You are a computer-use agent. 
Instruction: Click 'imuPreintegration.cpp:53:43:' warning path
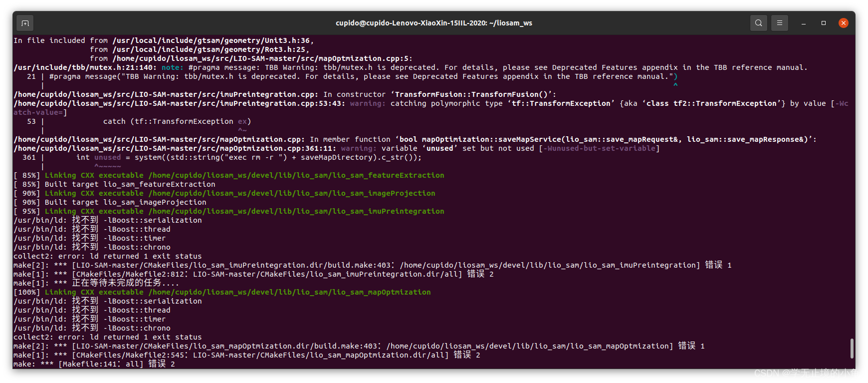click(179, 103)
